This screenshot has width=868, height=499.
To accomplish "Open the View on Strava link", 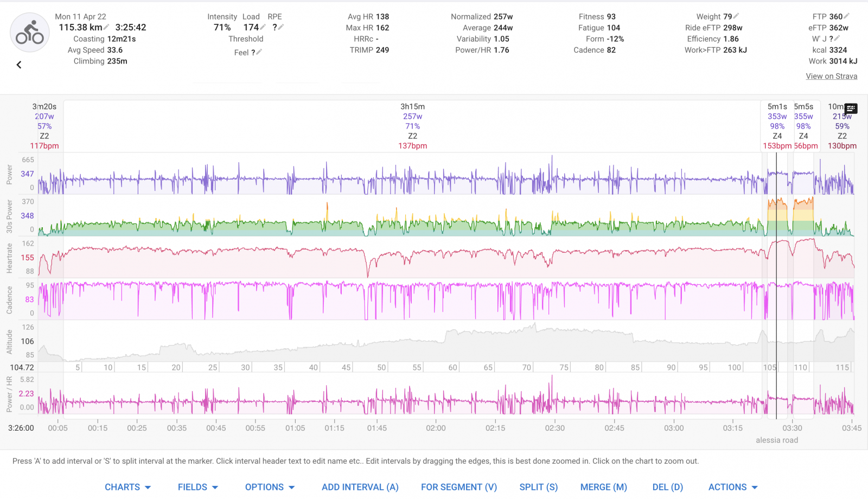I will [831, 76].
